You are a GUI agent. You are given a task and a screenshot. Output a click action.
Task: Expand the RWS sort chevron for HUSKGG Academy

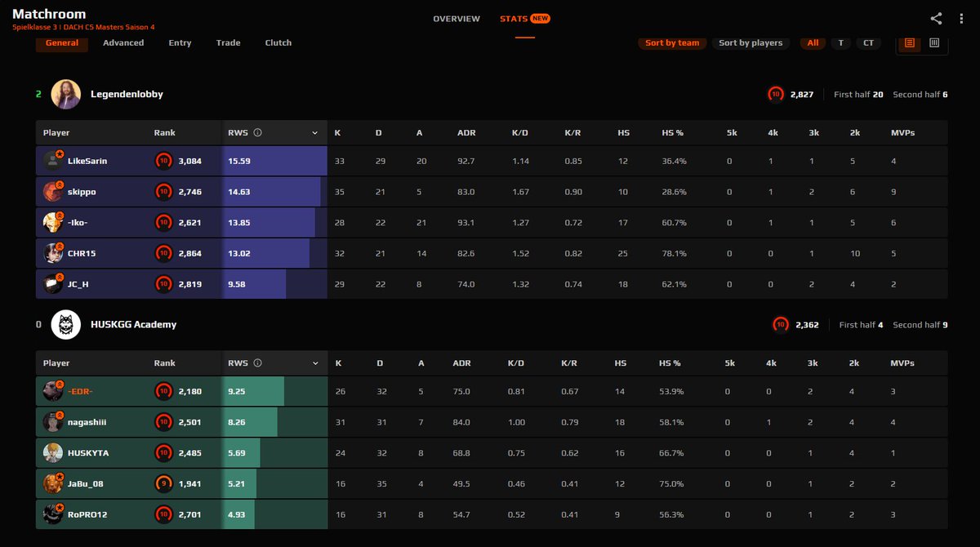pos(315,363)
